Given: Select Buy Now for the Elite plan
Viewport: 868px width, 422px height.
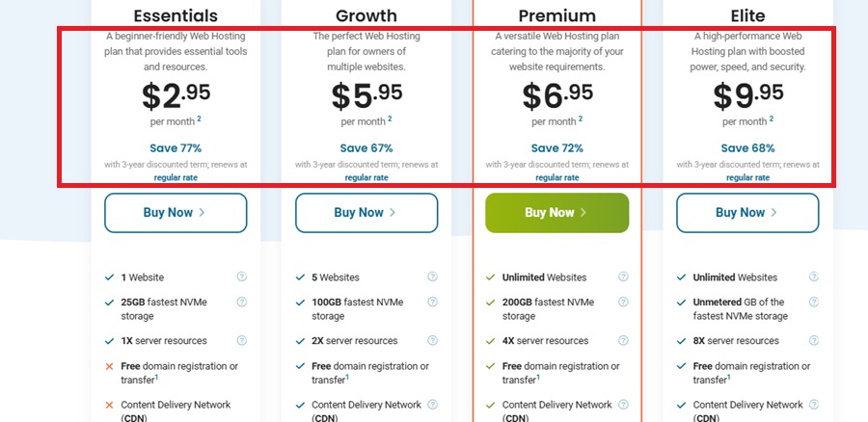Looking at the screenshot, I should coord(747,213).
